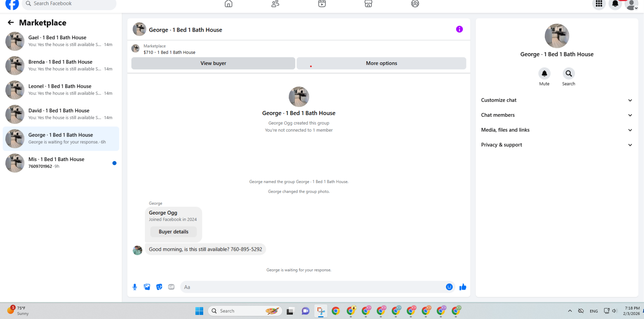Expand the Chat members section
The height and width of the screenshot is (319, 644).
click(557, 115)
